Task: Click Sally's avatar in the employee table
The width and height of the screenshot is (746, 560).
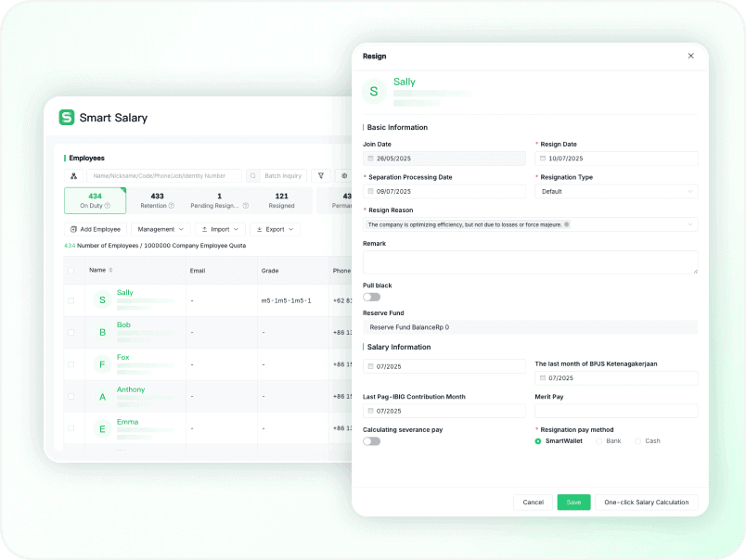Action: 102,300
